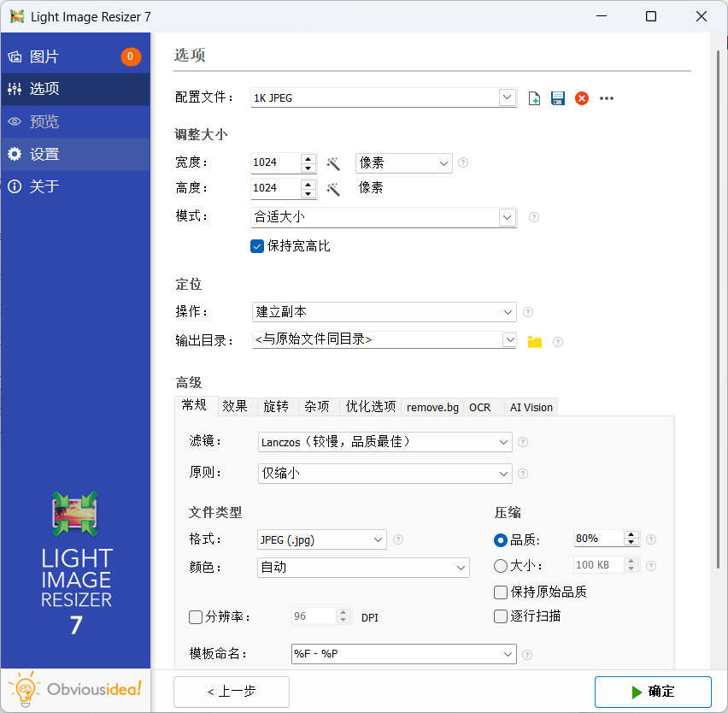
Task: Open the Obviousidea website logo link
Action: (x=75, y=689)
